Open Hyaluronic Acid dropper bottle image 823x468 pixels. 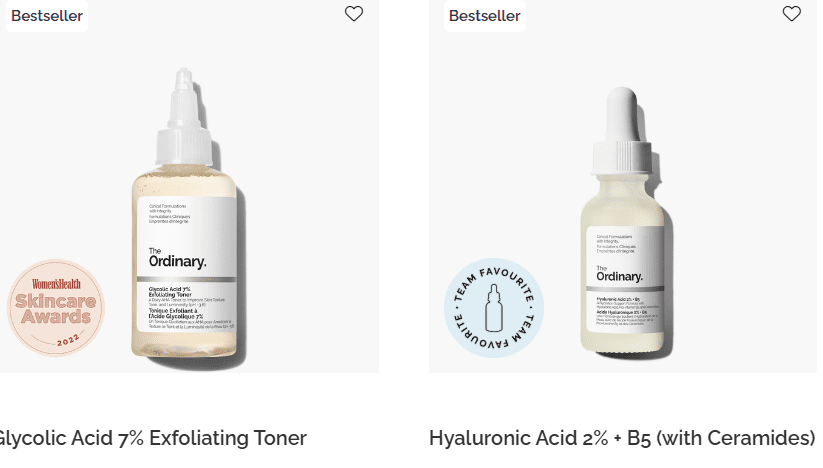click(x=624, y=223)
